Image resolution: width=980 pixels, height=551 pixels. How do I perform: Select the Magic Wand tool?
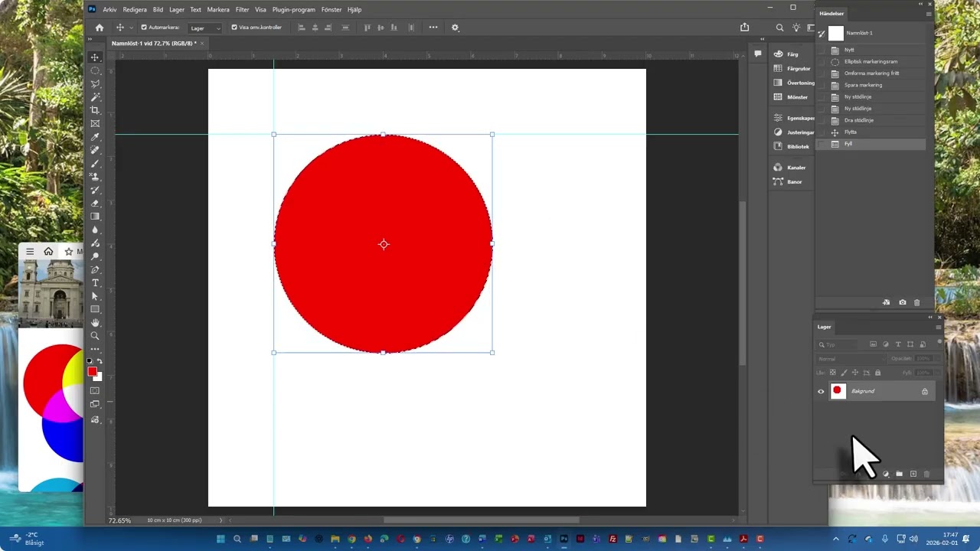click(95, 97)
